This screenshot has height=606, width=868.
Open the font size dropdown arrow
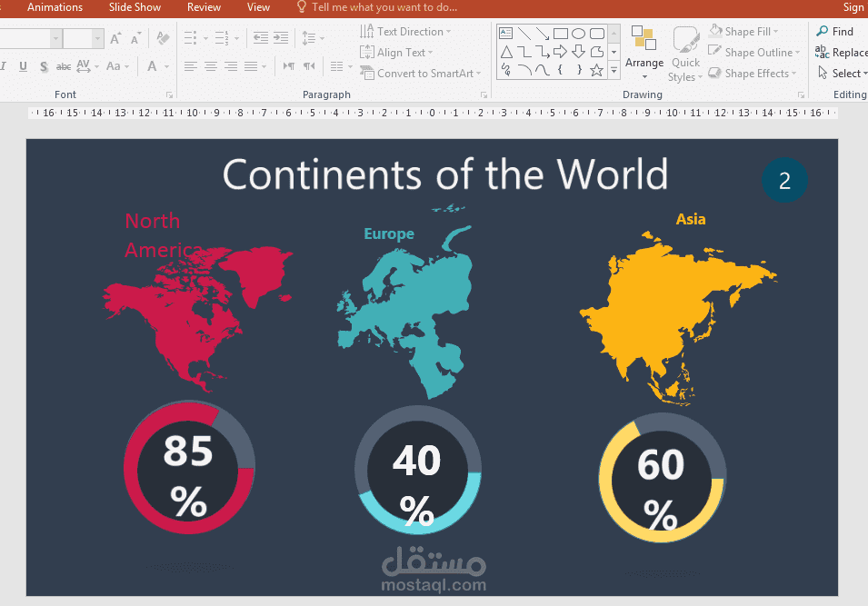click(97, 39)
